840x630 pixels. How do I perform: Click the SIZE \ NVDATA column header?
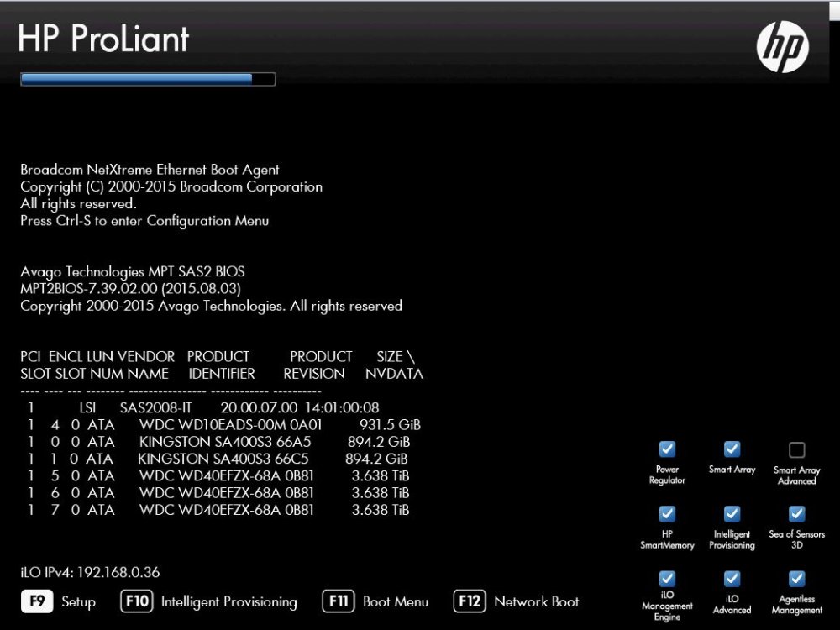coord(394,365)
